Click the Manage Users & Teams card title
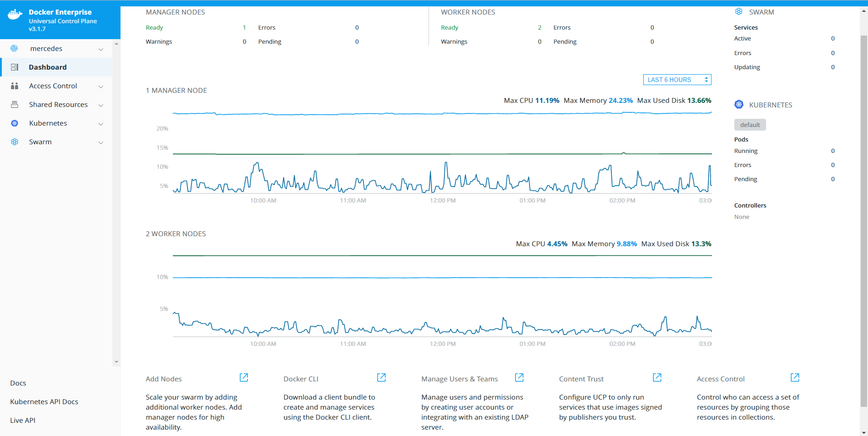The width and height of the screenshot is (868, 436). coord(459,379)
